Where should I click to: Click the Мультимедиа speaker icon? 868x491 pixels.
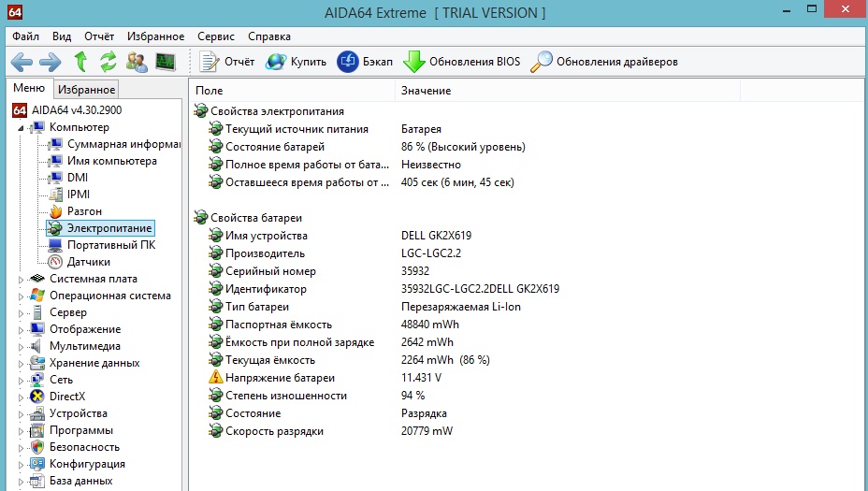[x=37, y=346]
